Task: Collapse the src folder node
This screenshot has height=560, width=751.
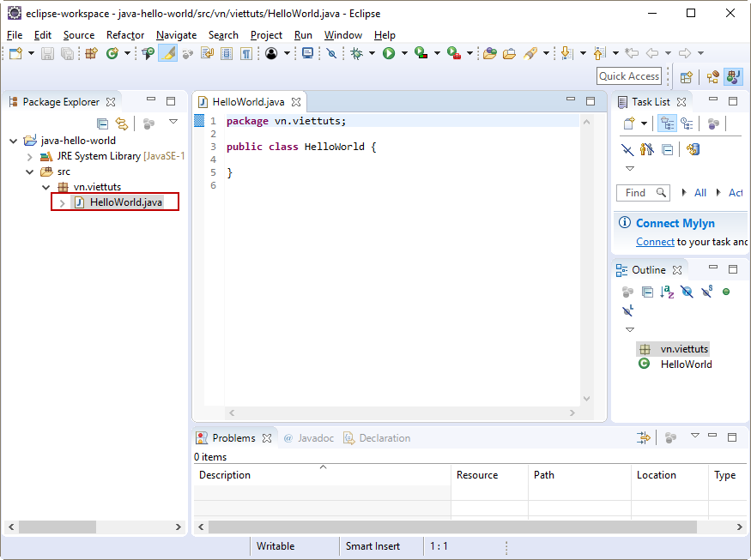Action: [30, 172]
